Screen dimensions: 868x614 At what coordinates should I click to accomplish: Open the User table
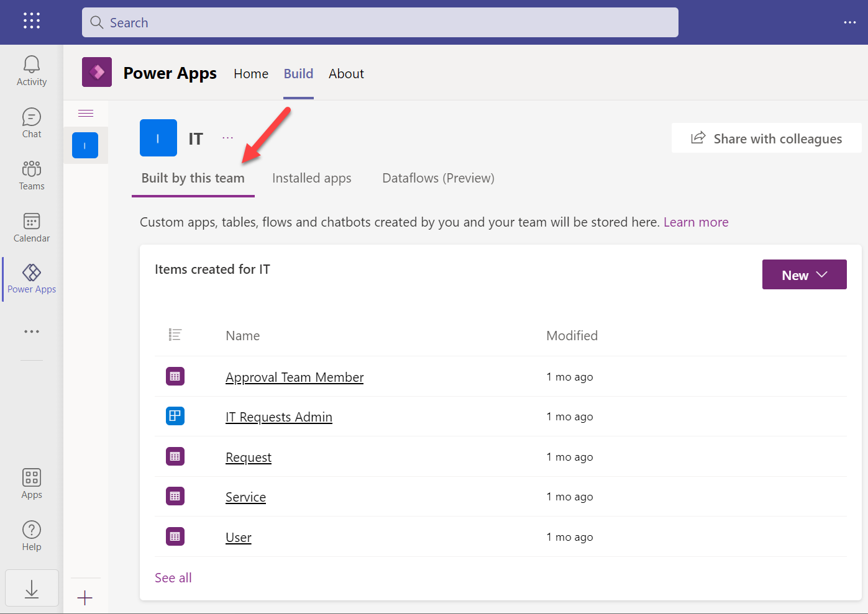coord(239,538)
